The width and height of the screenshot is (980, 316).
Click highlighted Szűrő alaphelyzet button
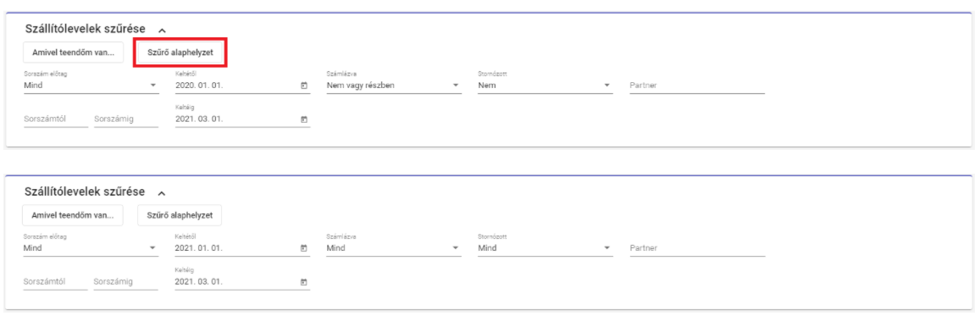point(180,53)
